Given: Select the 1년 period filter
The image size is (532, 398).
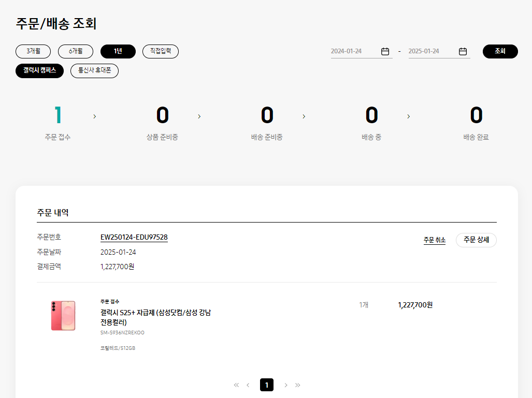Looking at the screenshot, I should click(118, 51).
